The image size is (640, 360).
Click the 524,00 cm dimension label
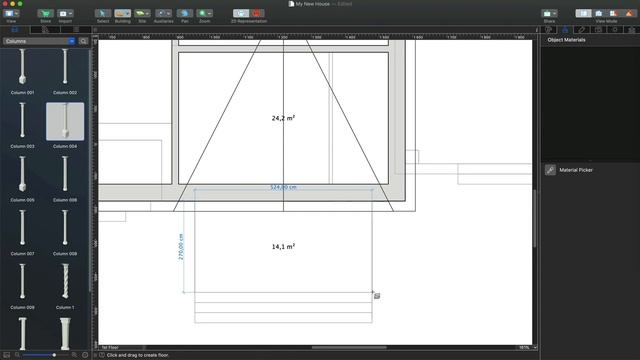[283, 187]
